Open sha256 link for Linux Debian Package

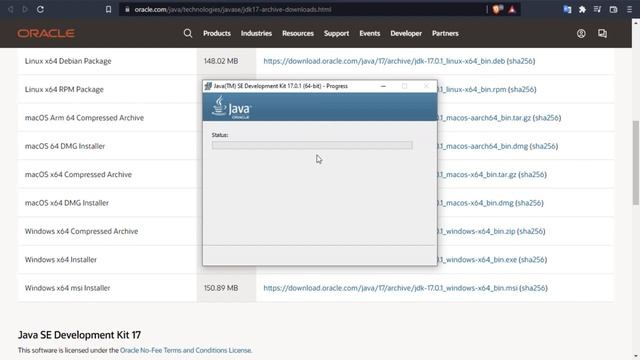[521, 61]
